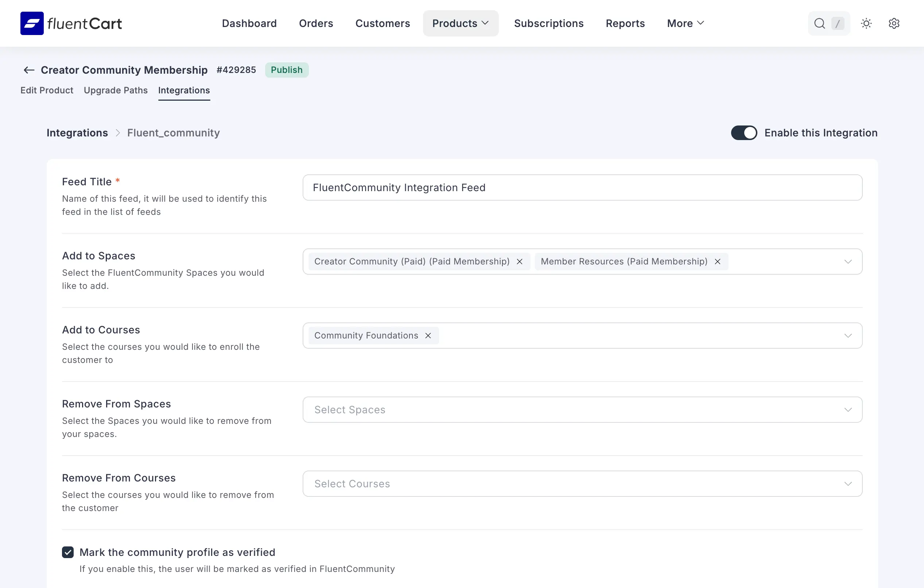This screenshot has height=588, width=924.
Task: Click product ID #429285
Action: (236, 70)
